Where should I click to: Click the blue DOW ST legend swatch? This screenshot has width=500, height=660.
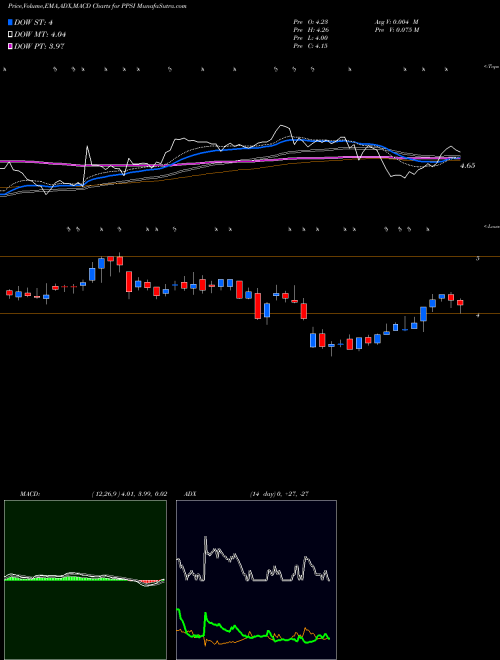coord(11,23)
